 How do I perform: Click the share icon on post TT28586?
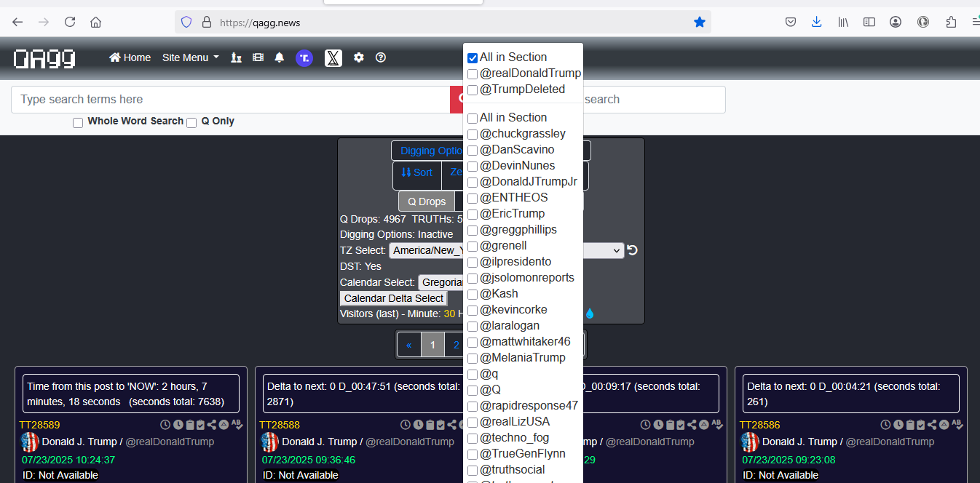pyautogui.click(x=932, y=425)
